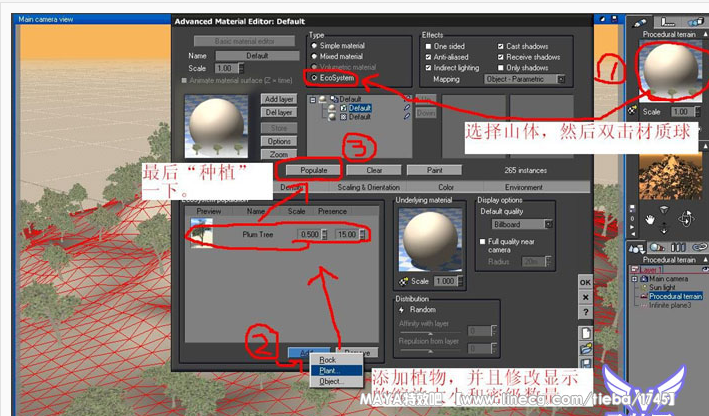The image size is (709, 416).
Task: Collapse the Default material layer tree
Action: (x=314, y=99)
